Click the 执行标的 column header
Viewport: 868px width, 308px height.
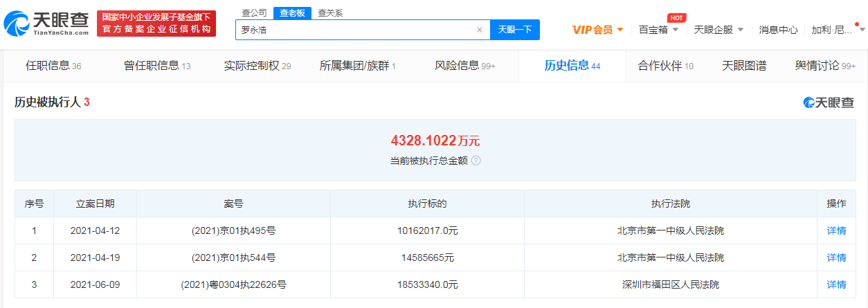click(x=427, y=203)
